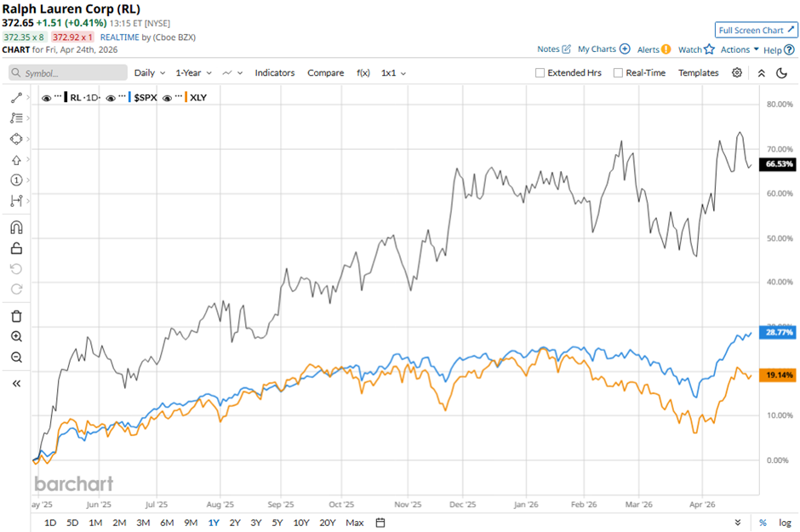This screenshot has height=532, width=800.
Task: Select the 1Y time range
Action: pyautogui.click(x=214, y=523)
